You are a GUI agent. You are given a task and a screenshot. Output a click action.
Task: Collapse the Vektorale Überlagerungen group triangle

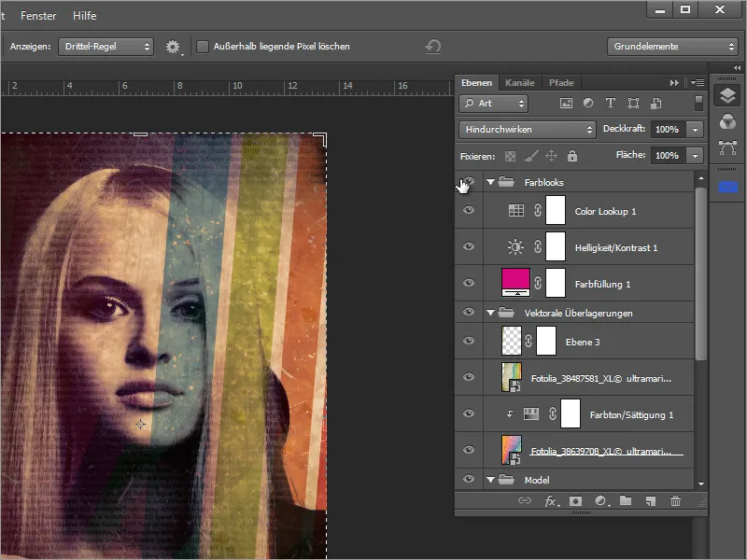pos(490,313)
